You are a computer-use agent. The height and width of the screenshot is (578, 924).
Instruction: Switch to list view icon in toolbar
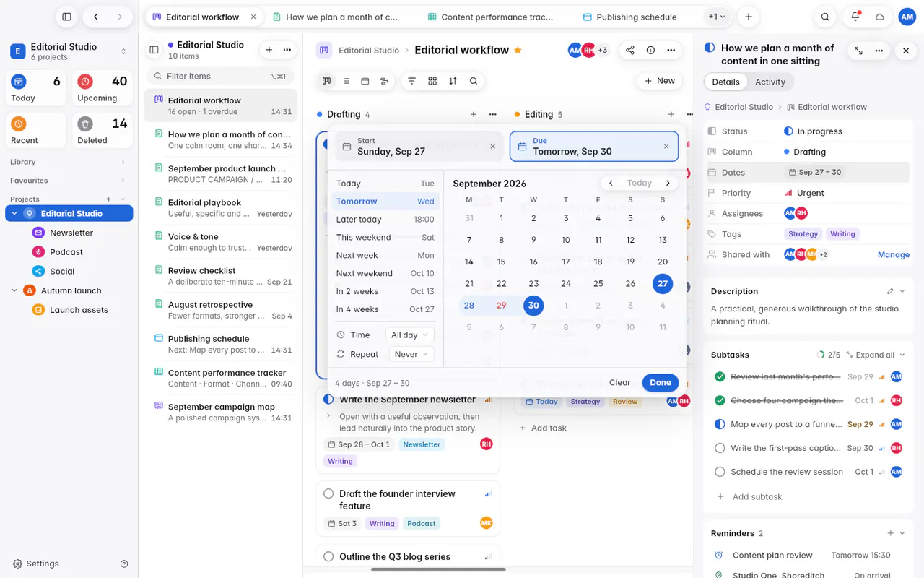pyautogui.click(x=346, y=81)
